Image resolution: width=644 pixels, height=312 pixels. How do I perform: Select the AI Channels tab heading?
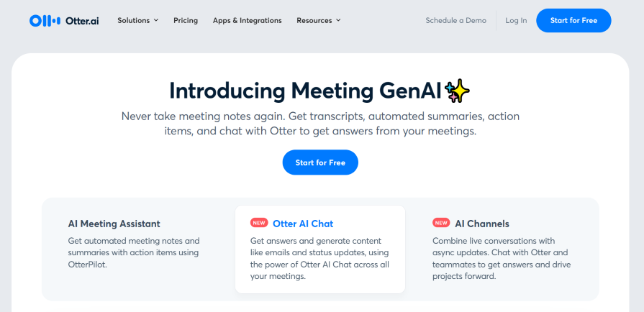point(481,224)
